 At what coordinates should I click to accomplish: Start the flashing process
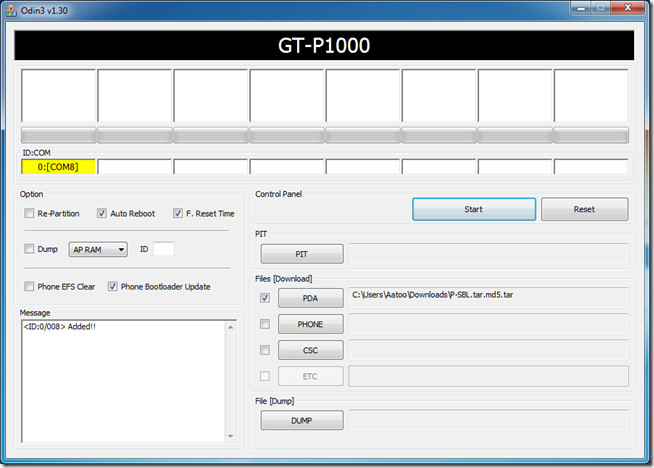point(474,209)
